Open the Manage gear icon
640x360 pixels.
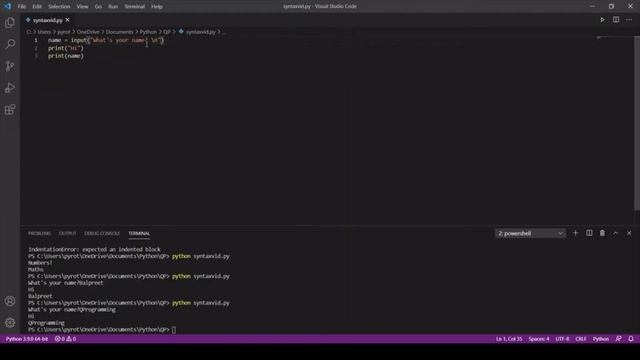[10, 323]
